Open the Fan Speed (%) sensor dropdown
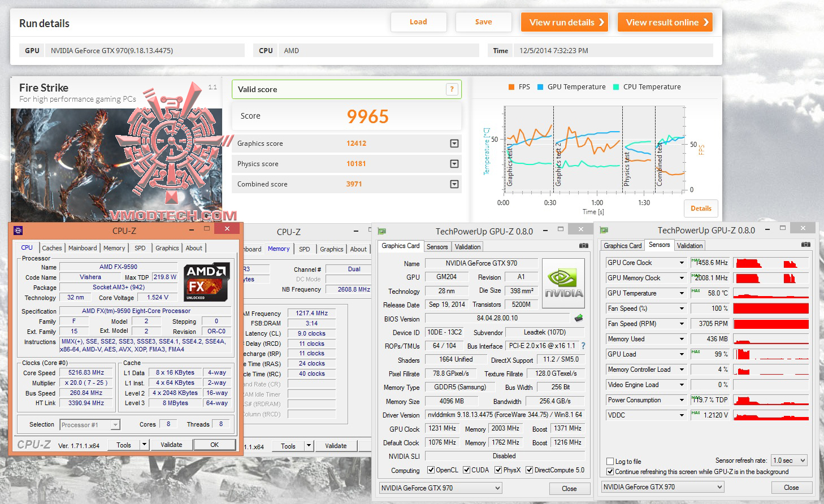Image resolution: width=824 pixels, height=504 pixels. click(x=682, y=309)
